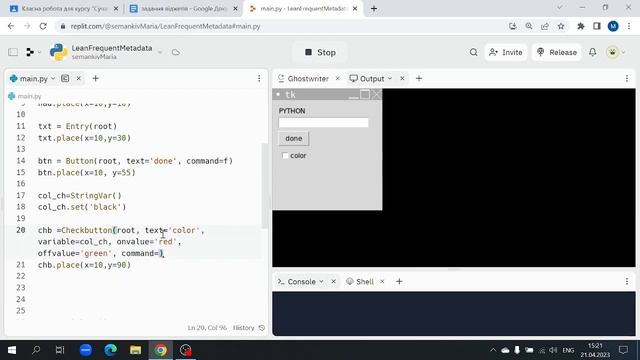Click the tk window text entry field
Image resolution: width=640 pixels, height=360 pixels.
(323, 122)
